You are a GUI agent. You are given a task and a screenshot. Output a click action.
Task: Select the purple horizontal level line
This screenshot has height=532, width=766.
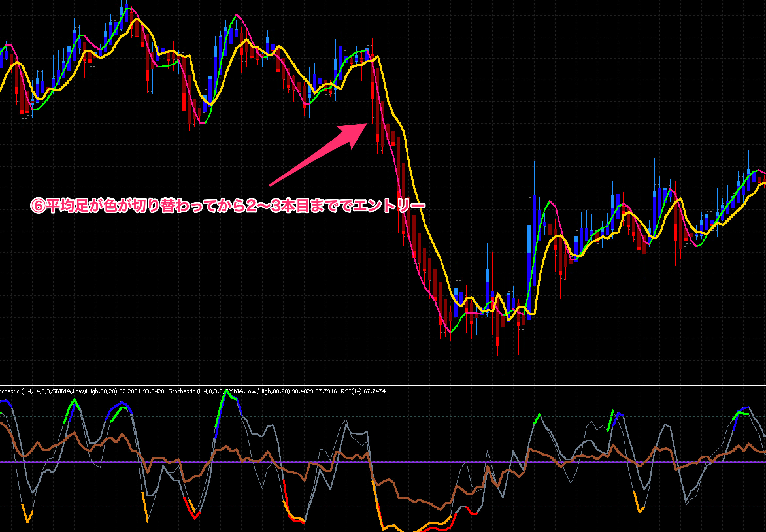pyautogui.click(x=383, y=462)
